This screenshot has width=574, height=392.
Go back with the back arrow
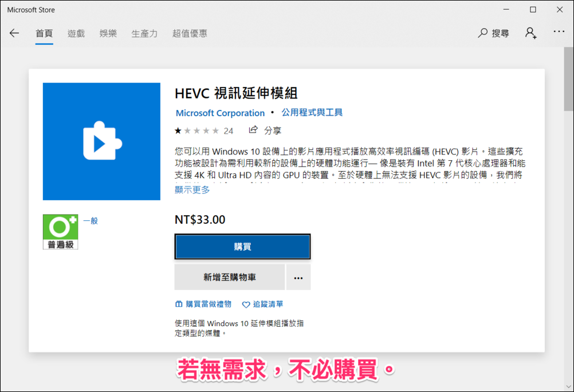(x=14, y=33)
